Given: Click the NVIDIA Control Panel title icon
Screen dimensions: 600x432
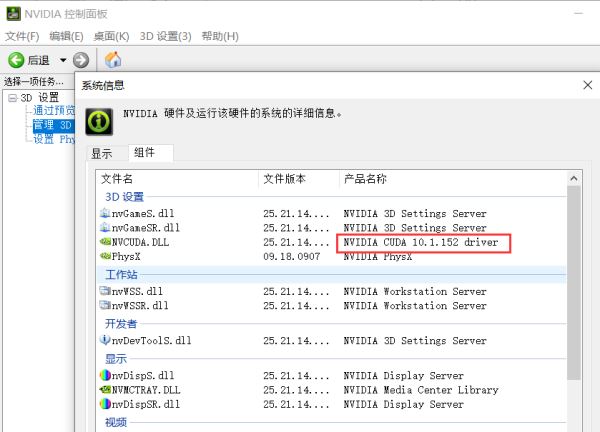Looking at the screenshot, I should pos(13,14).
